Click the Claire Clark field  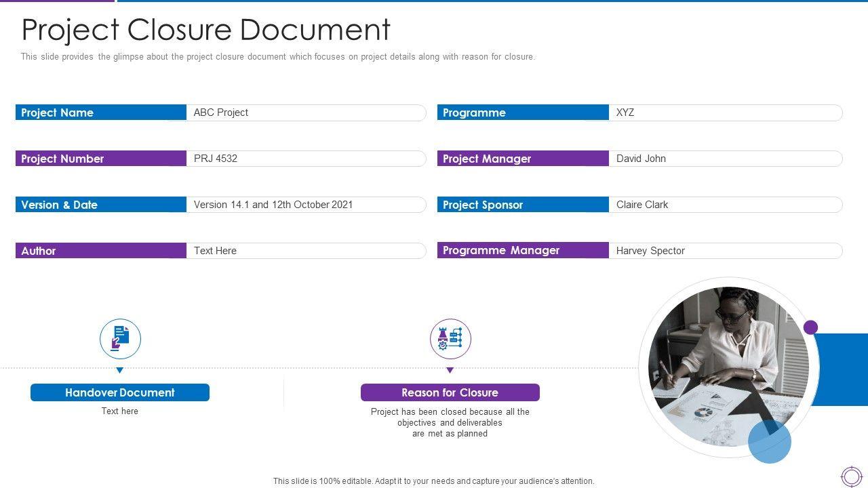(x=726, y=205)
